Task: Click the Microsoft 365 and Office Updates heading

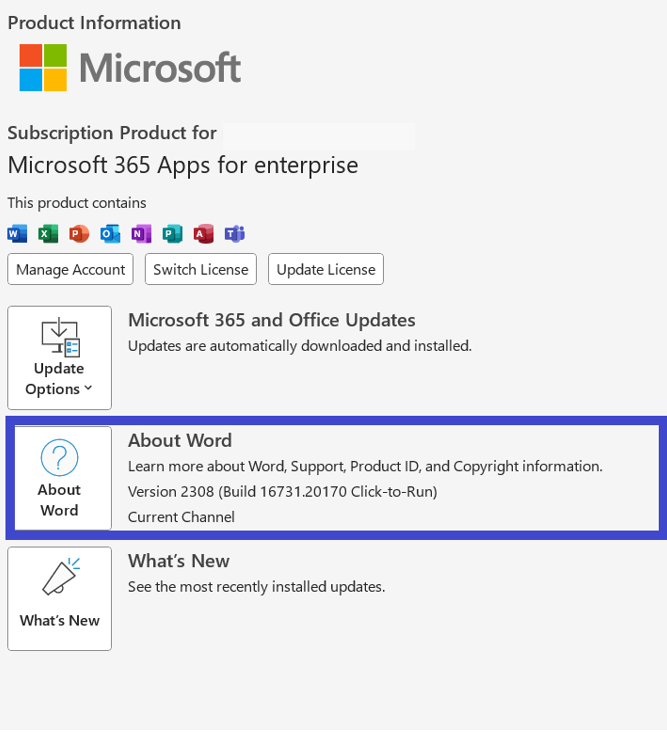Action: (272, 320)
